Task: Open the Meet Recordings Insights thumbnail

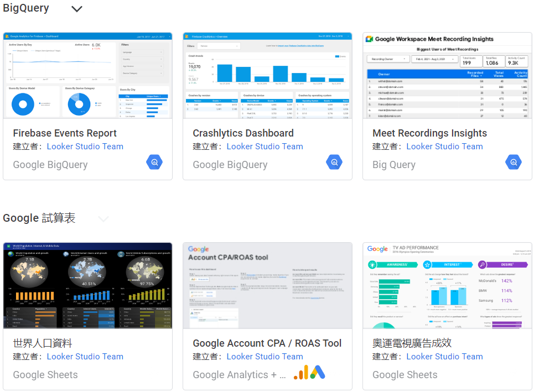Action: tap(447, 76)
